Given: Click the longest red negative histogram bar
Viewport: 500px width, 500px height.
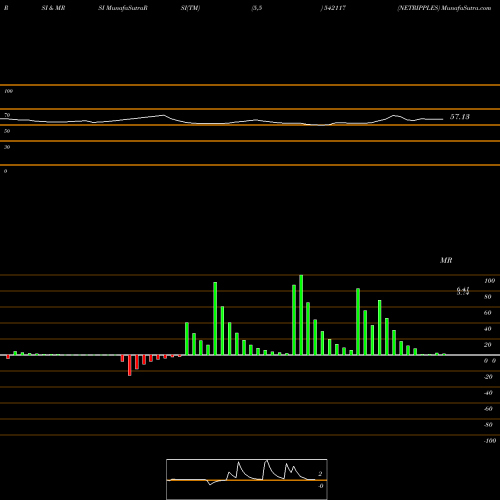Looking at the screenshot, I should click(x=130, y=365).
